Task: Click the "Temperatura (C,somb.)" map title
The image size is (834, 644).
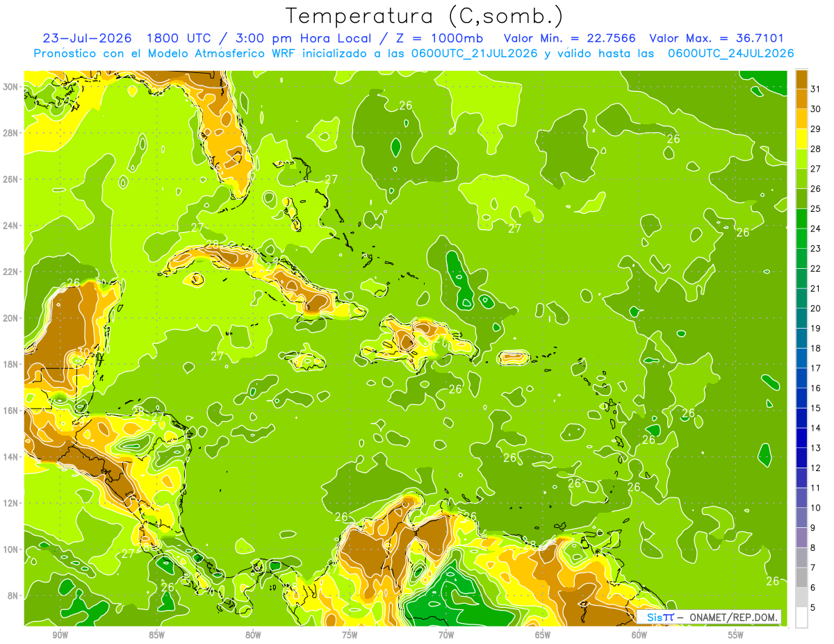Action: 425,15
